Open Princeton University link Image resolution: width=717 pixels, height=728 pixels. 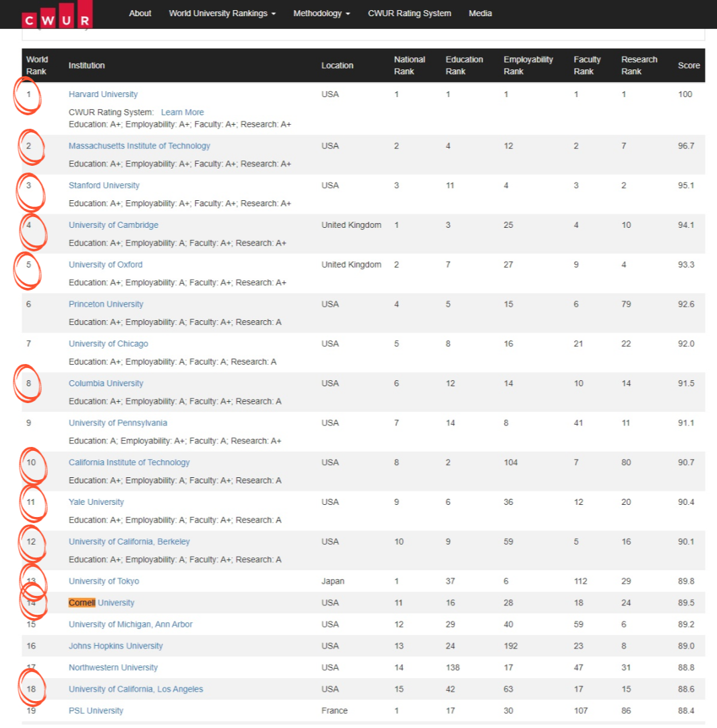pos(106,304)
